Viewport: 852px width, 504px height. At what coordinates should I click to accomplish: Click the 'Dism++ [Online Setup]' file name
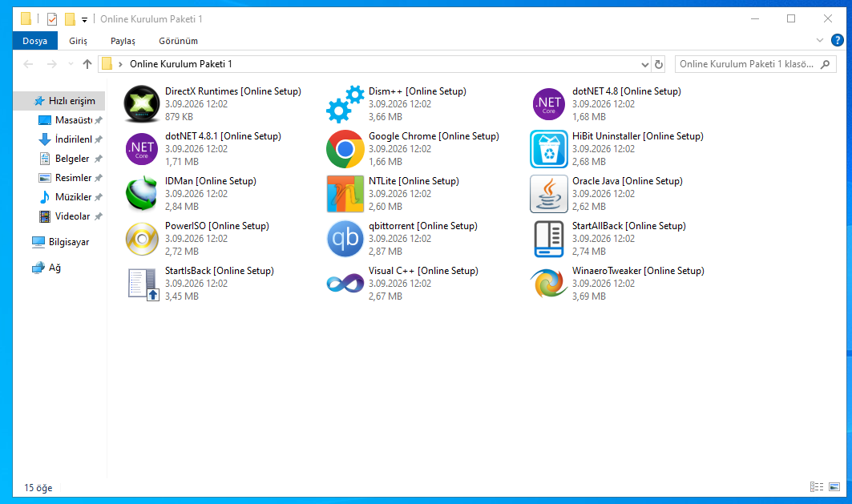pos(418,91)
